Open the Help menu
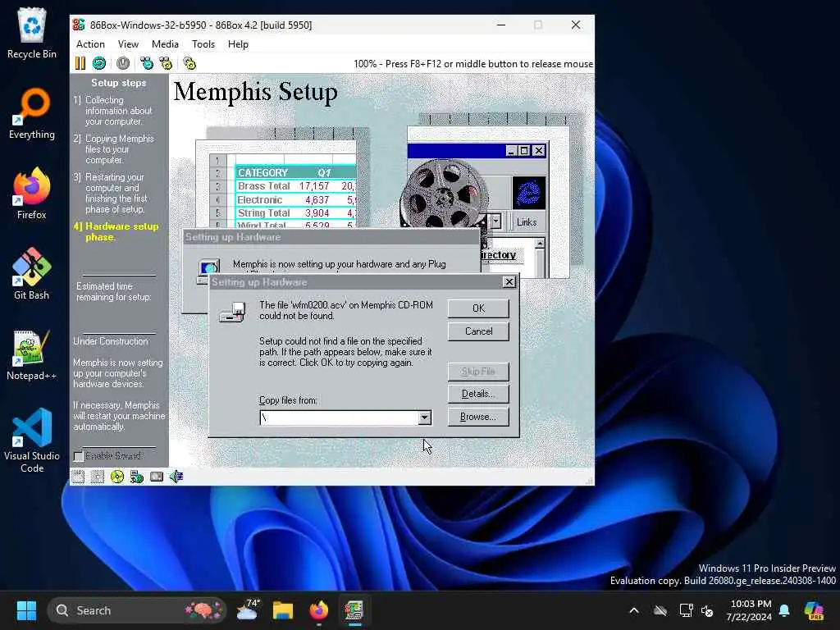This screenshot has height=630, width=840. click(238, 44)
